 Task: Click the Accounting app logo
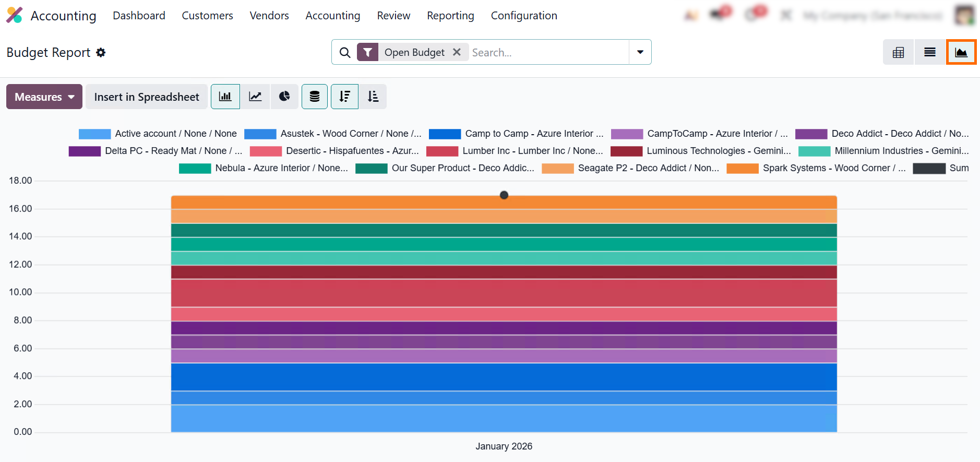pos(14,15)
